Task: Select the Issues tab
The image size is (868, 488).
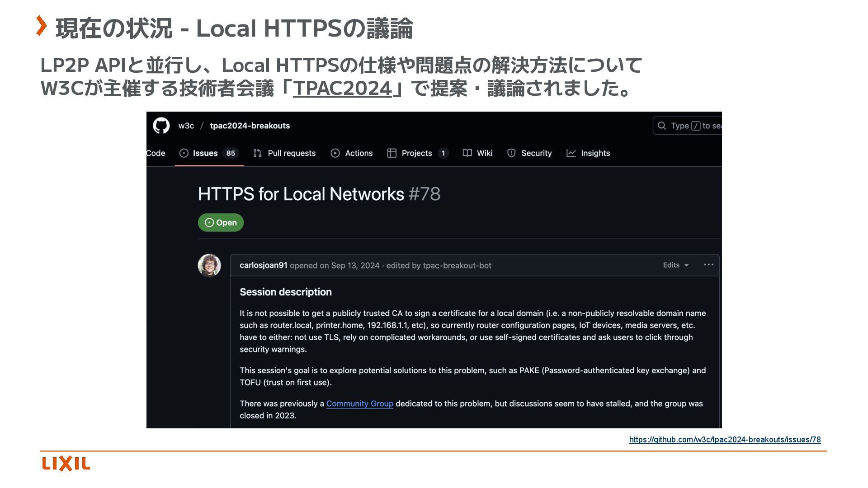Action: [x=209, y=153]
